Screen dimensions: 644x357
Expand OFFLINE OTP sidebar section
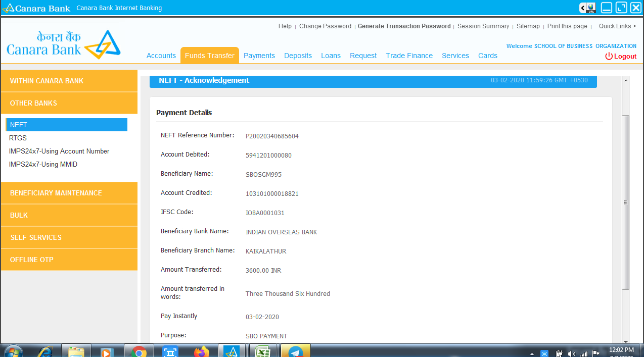pos(69,260)
